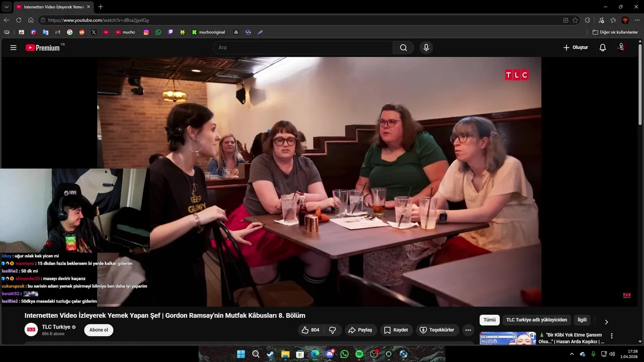Open favorites list toolbar icon
The height and width of the screenshot is (362, 644).
point(613,20)
